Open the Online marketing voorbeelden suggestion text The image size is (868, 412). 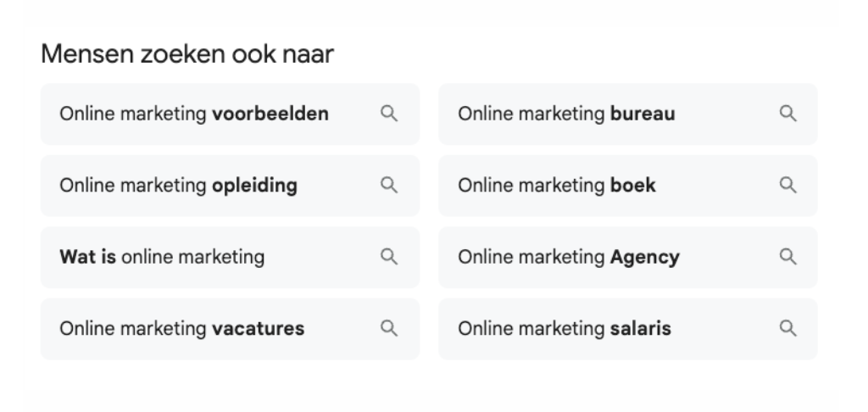[194, 114]
